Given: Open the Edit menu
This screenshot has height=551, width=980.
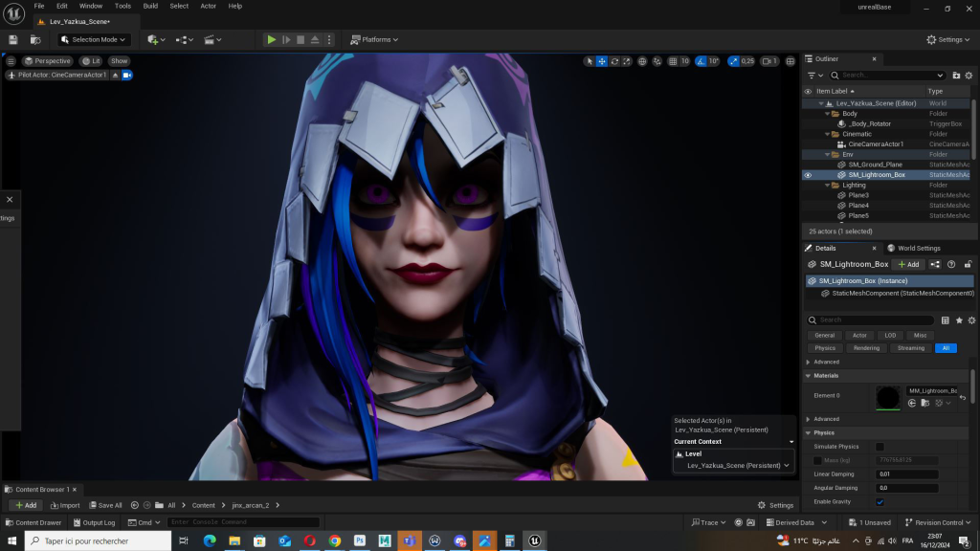Looking at the screenshot, I should pos(62,7).
